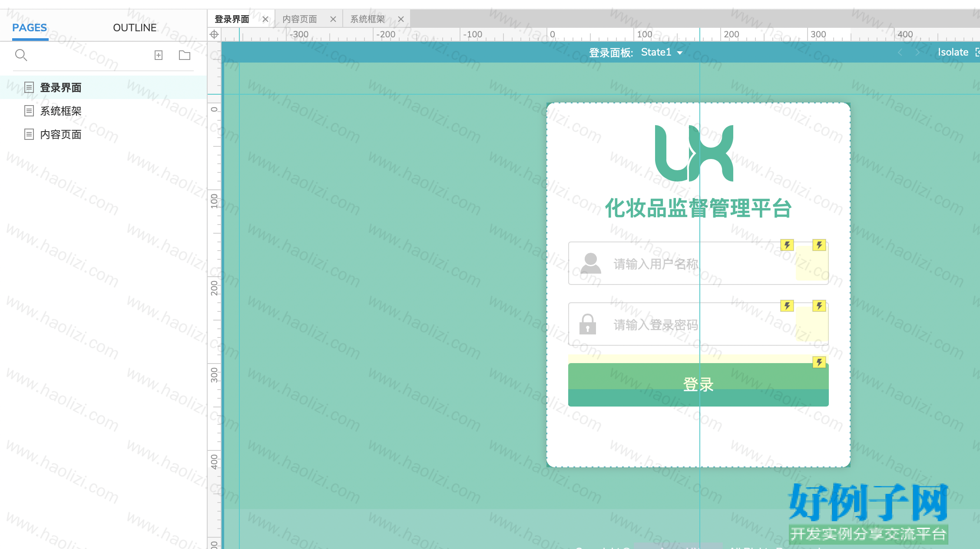Activate the 系统框架 document tab
Viewport: 980px width, 549px height.
pyautogui.click(x=367, y=19)
